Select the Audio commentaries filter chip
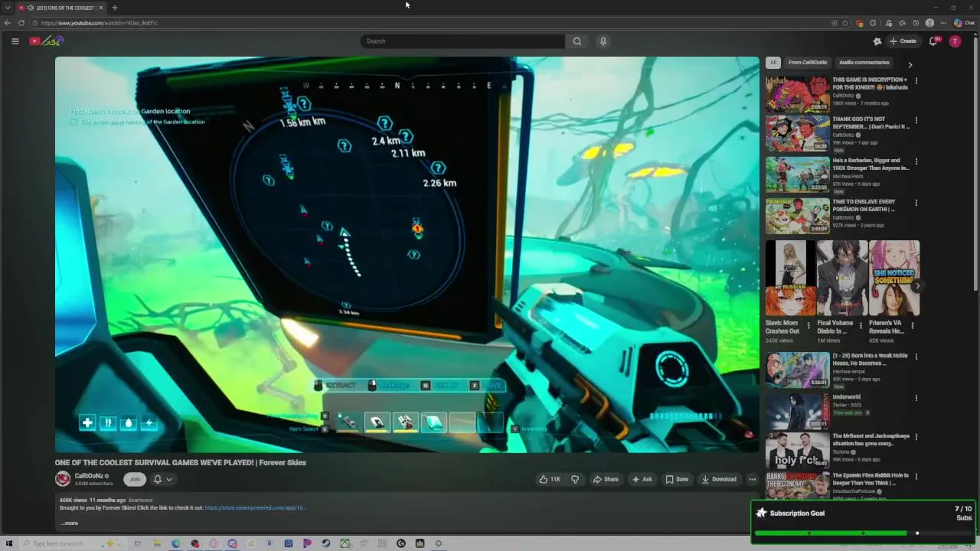This screenshot has height=551, width=980. (x=864, y=63)
